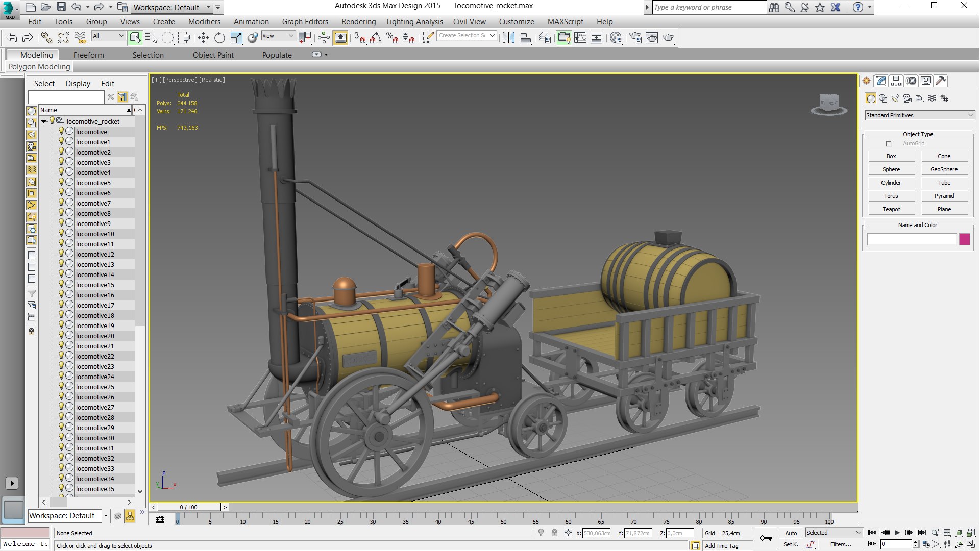Image resolution: width=980 pixels, height=551 pixels.
Task: Open the Material Editor icon
Action: tap(616, 37)
